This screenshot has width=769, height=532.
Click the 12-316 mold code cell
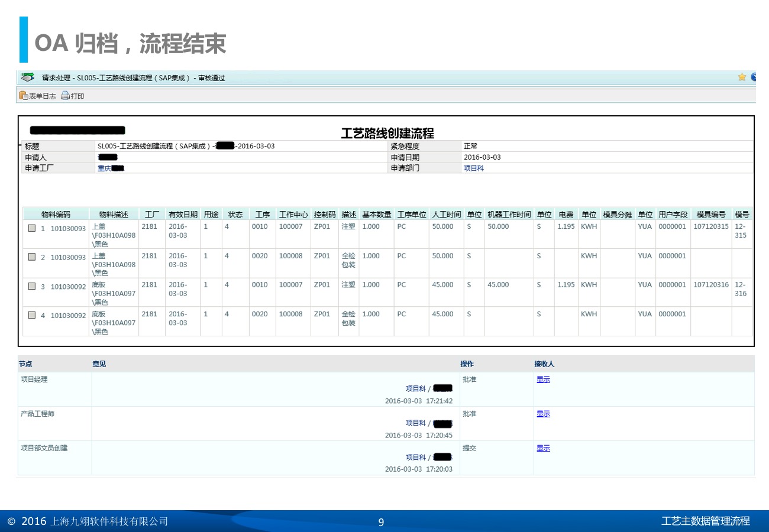click(x=741, y=289)
